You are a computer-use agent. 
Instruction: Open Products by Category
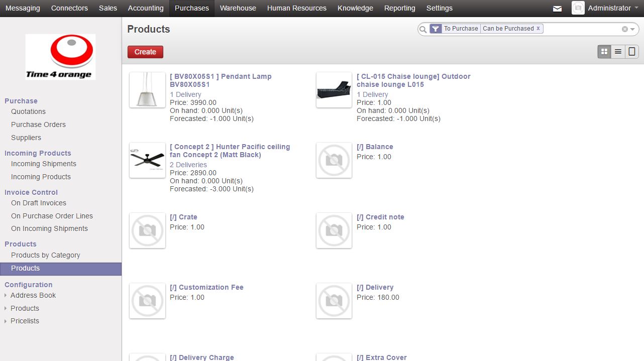46,255
